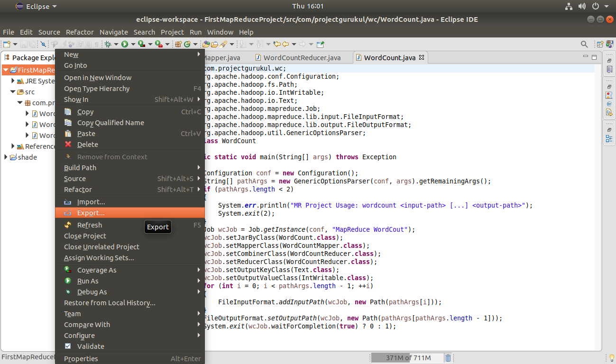This screenshot has width=616, height=364.
Task: Click the magnifier Quick Access icon
Action: [x=584, y=44]
